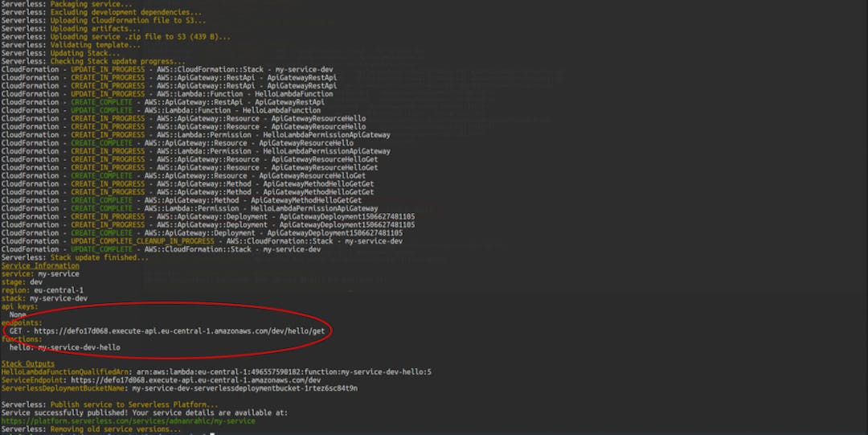Click the Stack Outputs heading
The width and height of the screenshot is (868, 435).
[x=28, y=363]
